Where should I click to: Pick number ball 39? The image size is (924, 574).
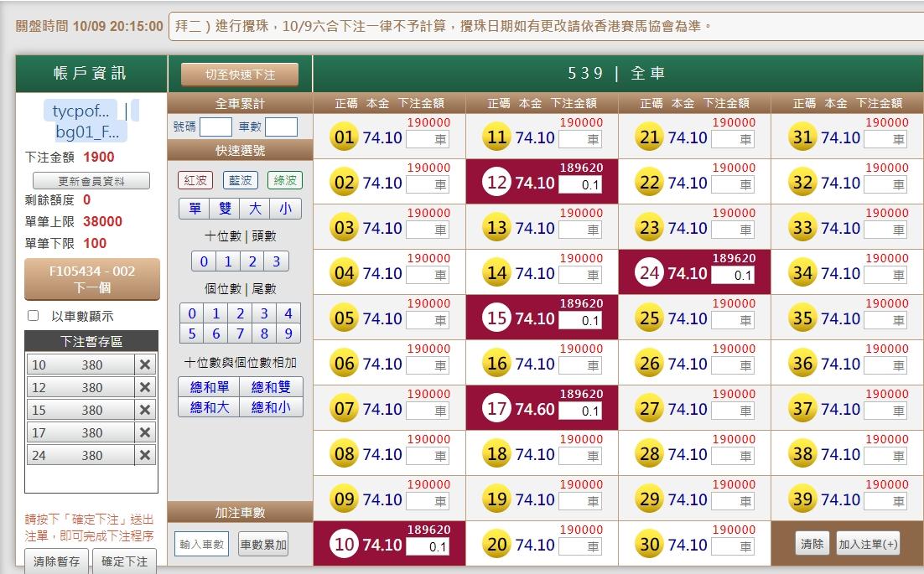click(x=802, y=499)
